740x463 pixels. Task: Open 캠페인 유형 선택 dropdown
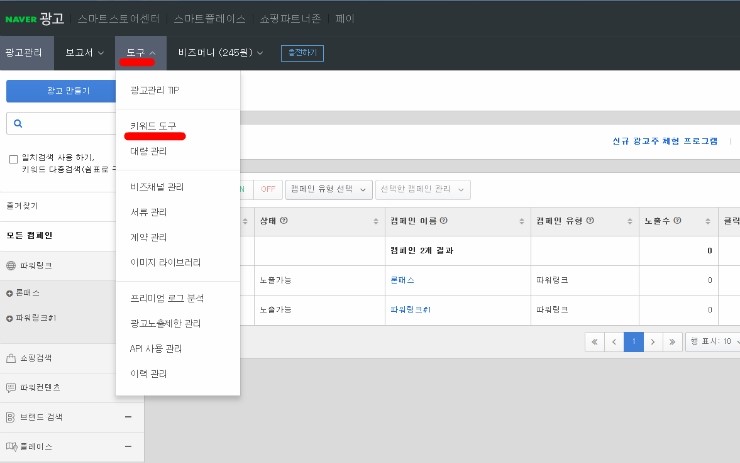pos(328,189)
